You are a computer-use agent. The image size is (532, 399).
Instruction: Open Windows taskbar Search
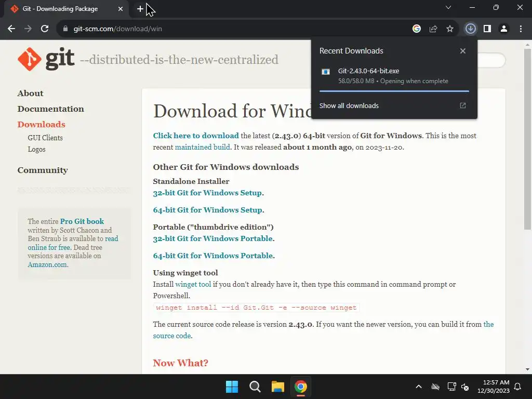[x=255, y=387]
